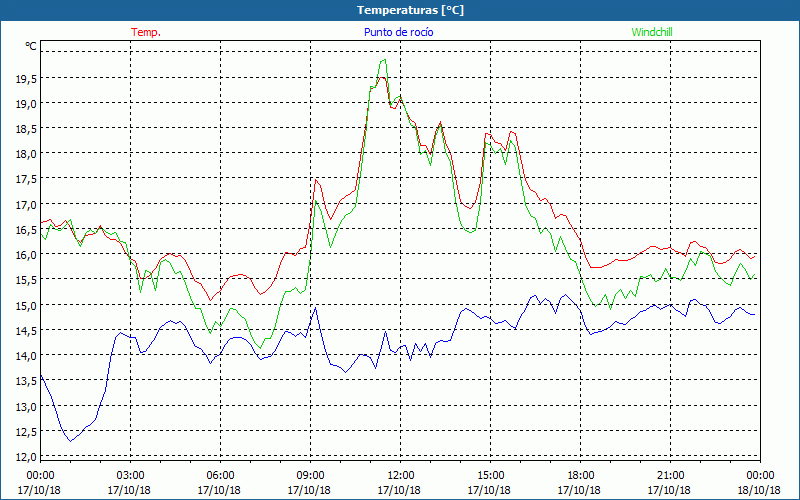This screenshot has width=800, height=500.
Task: Click the '12:00' time axis label
Action: click(x=401, y=476)
